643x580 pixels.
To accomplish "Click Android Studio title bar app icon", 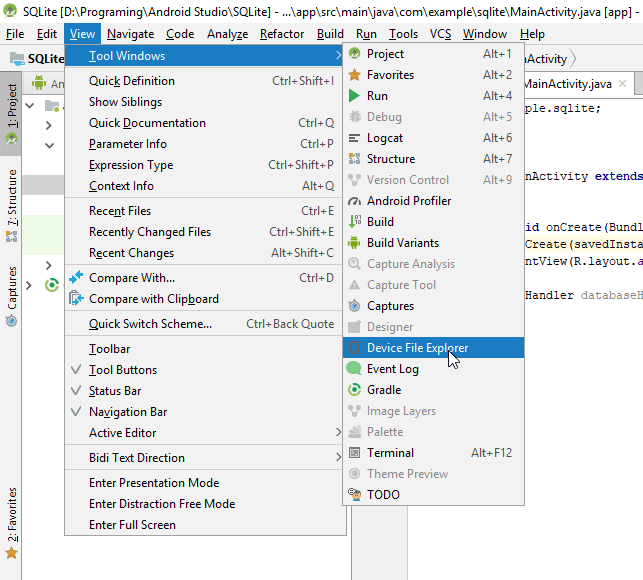I will (x=10, y=11).
